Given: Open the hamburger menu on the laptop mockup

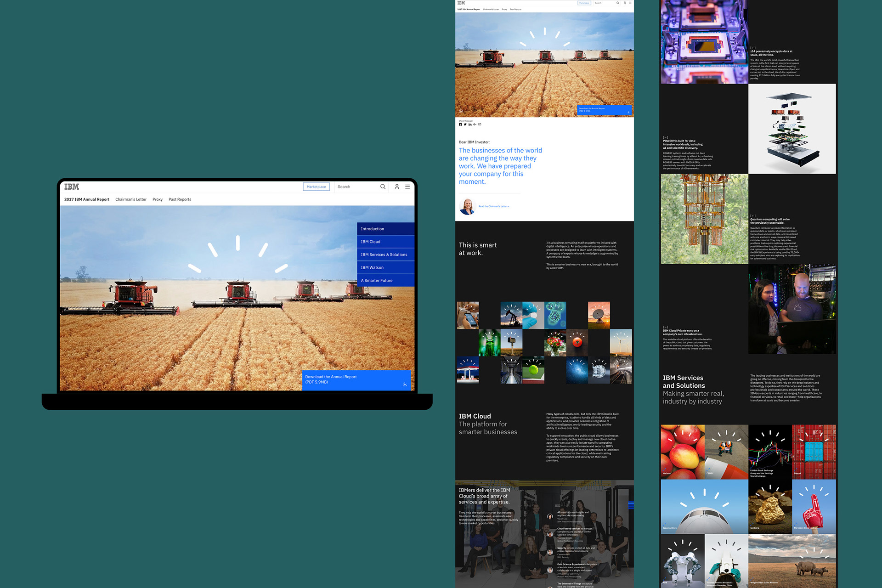Looking at the screenshot, I should 407,187.
